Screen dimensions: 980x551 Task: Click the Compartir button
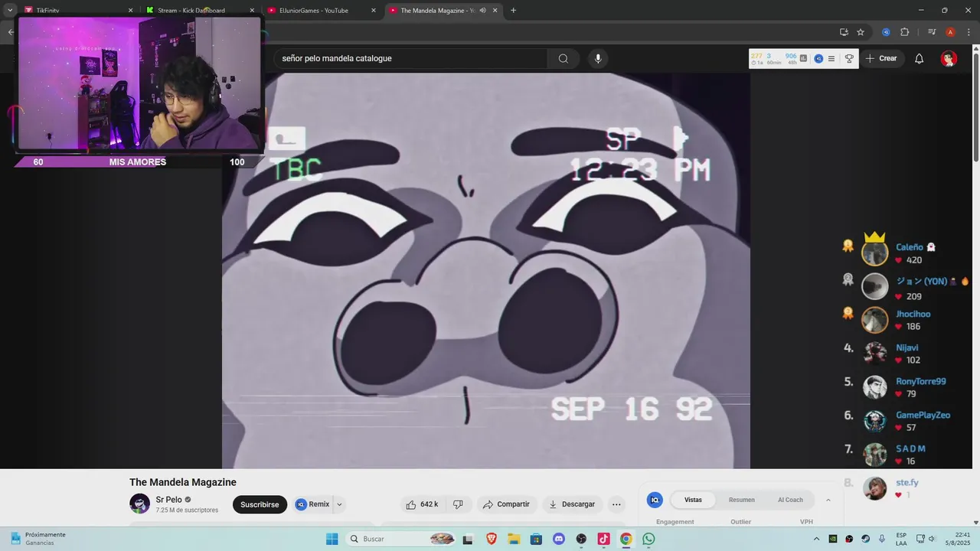click(x=506, y=504)
